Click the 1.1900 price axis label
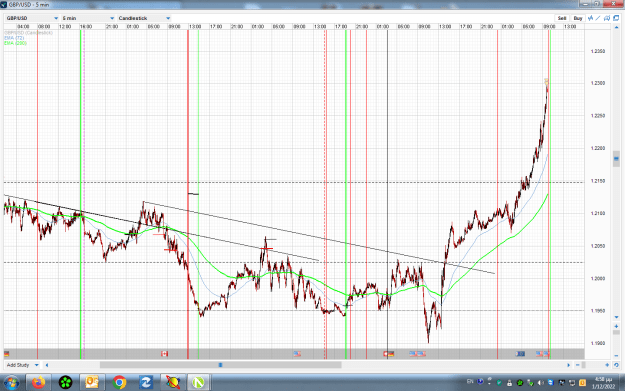 click(x=597, y=343)
